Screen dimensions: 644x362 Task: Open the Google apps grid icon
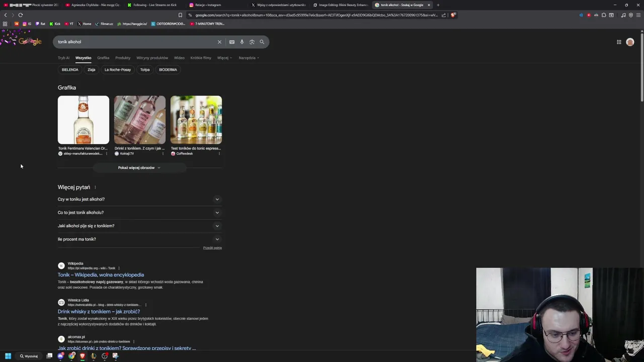click(x=619, y=42)
